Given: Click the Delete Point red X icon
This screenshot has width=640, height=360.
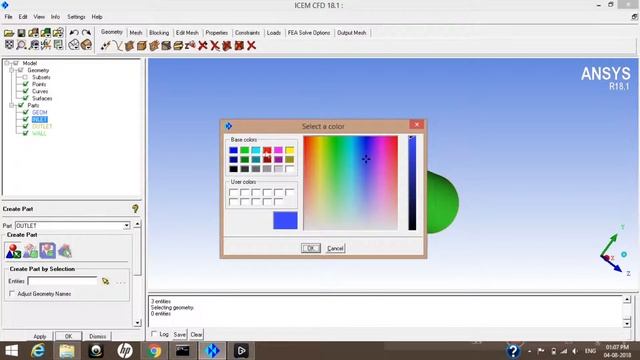Looking at the screenshot, I should pos(202,46).
